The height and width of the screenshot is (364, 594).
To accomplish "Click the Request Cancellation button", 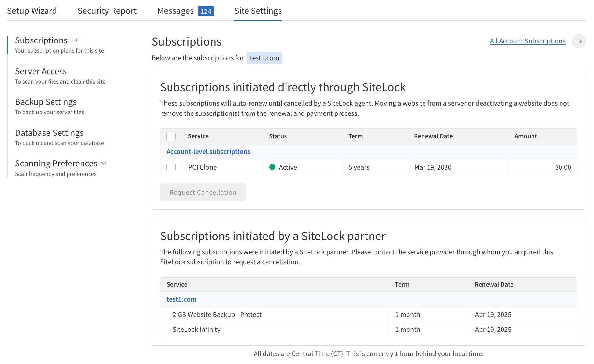I will tap(203, 192).
